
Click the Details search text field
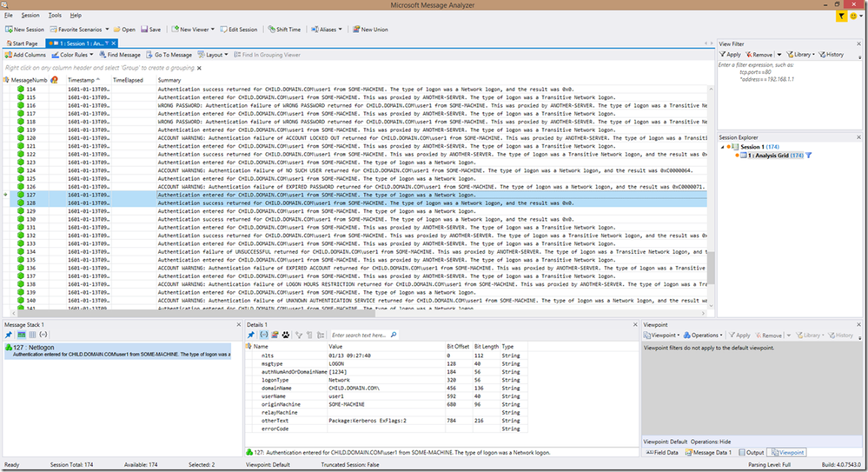tap(360, 335)
